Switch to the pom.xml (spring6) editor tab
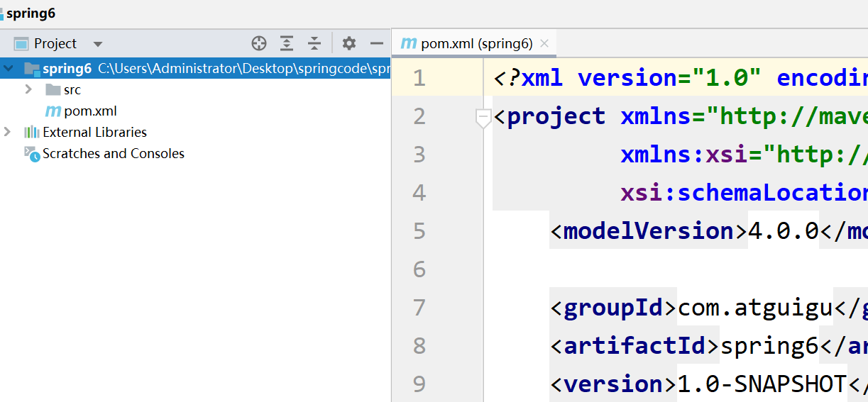The image size is (868, 402). (473, 43)
